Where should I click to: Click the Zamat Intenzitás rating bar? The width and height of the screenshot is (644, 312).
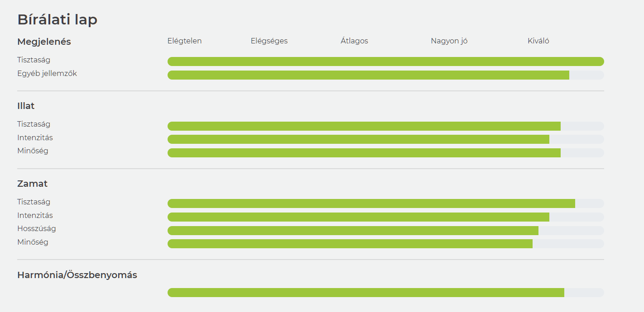tap(386, 217)
